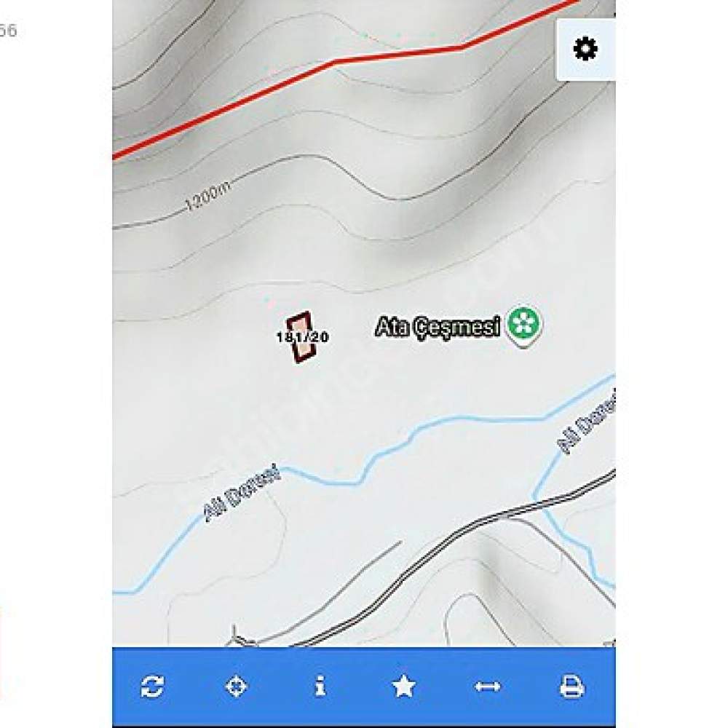728x728 pixels.
Task: Tap the refresh arrows icon
Action: point(153,687)
